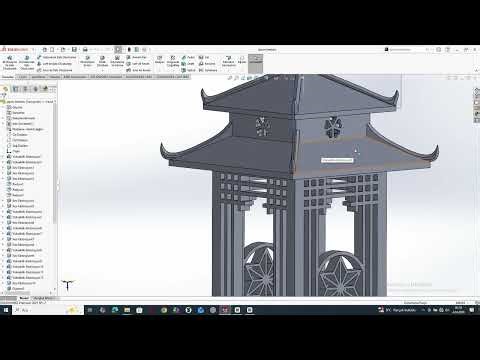Open the PropertyManager tab icon
The image size is (480, 360).
coord(16,89)
